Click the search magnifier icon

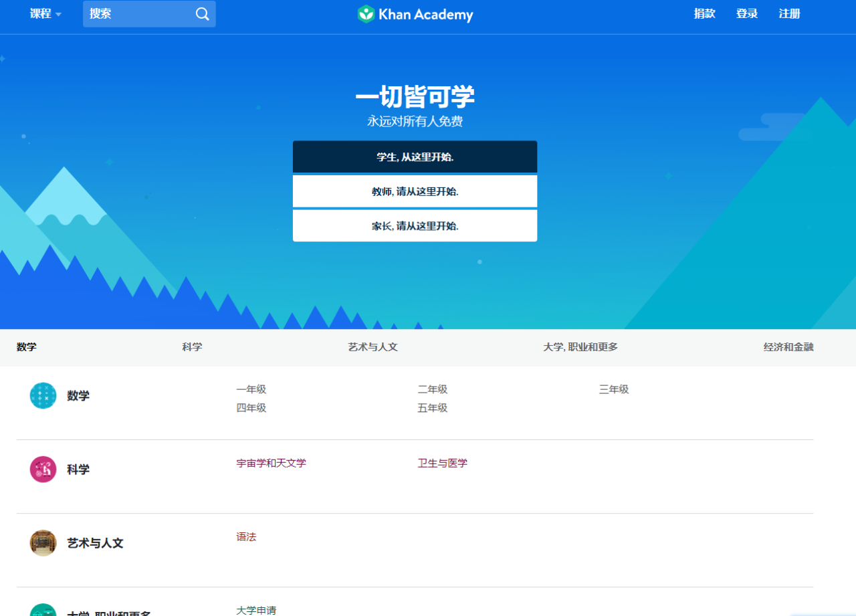(202, 14)
